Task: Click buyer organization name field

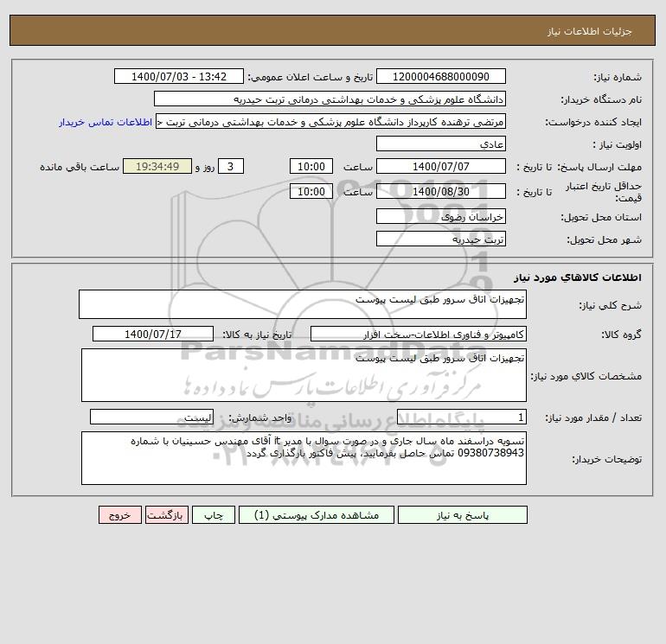Action: point(330,99)
